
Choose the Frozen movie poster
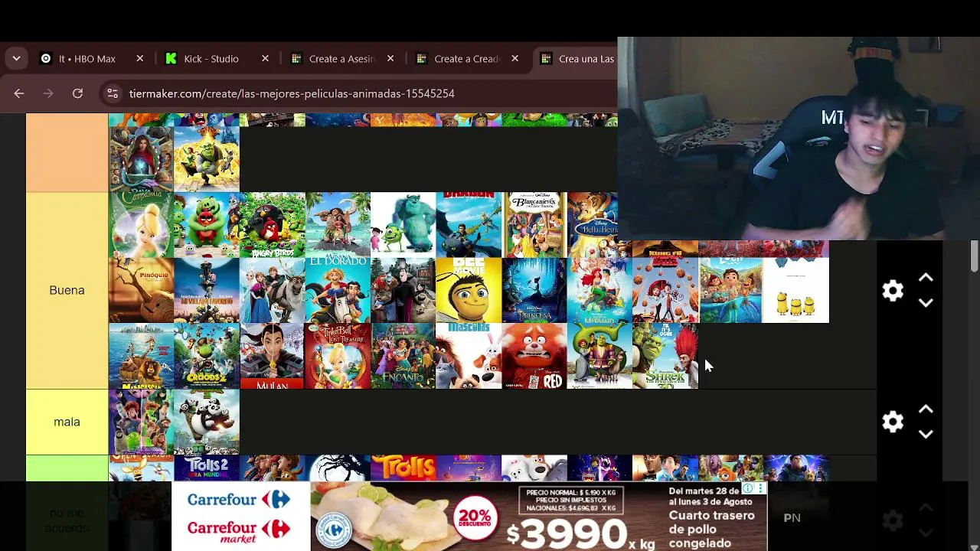pyautogui.click(x=273, y=291)
